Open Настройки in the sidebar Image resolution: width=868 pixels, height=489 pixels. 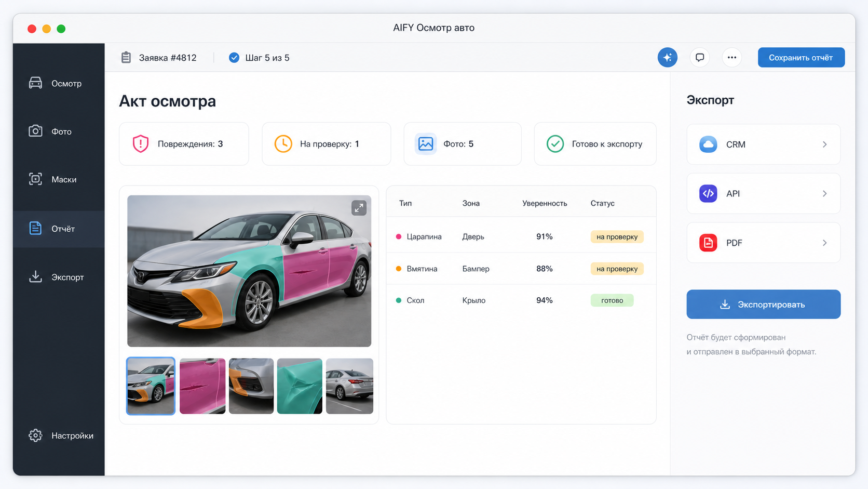59,435
